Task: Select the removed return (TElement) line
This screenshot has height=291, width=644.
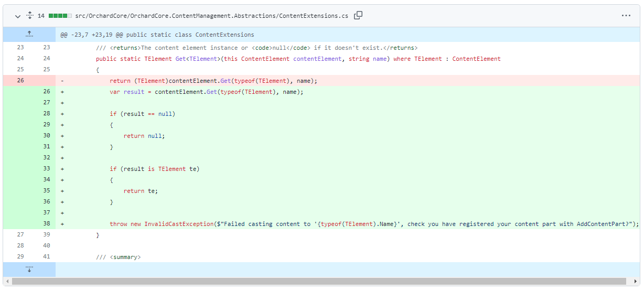Action: click(x=213, y=81)
